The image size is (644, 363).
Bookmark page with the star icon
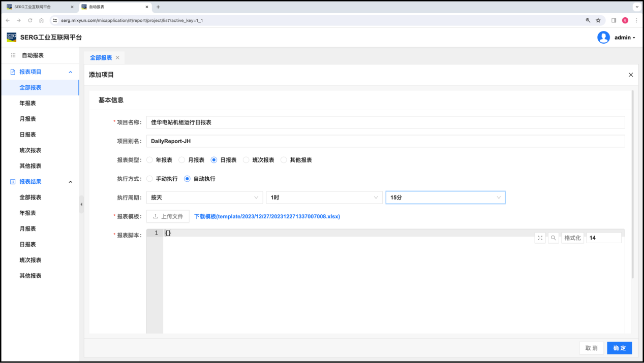598,20
